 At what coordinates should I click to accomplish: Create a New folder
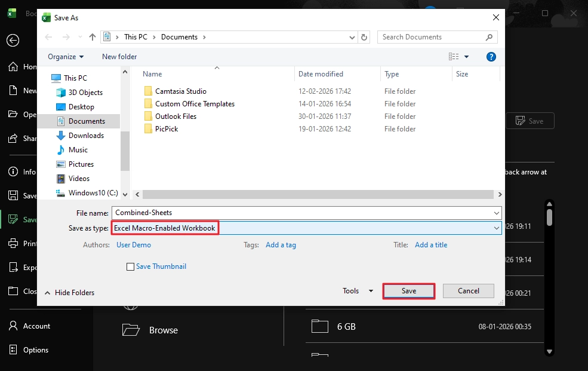pos(119,56)
